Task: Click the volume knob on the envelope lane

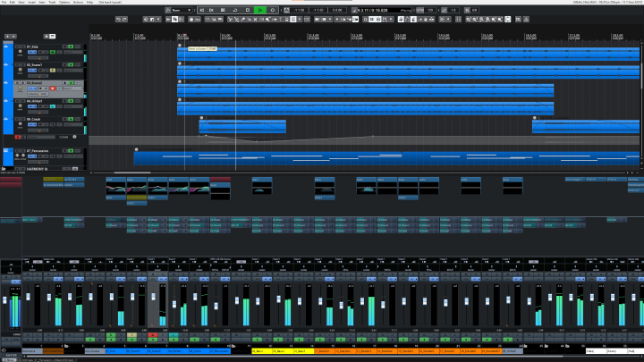Action: click(74, 137)
